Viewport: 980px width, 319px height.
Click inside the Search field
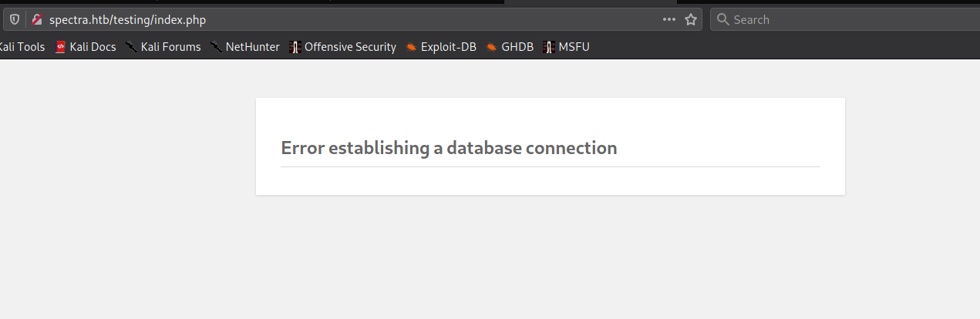pos(848,19)
